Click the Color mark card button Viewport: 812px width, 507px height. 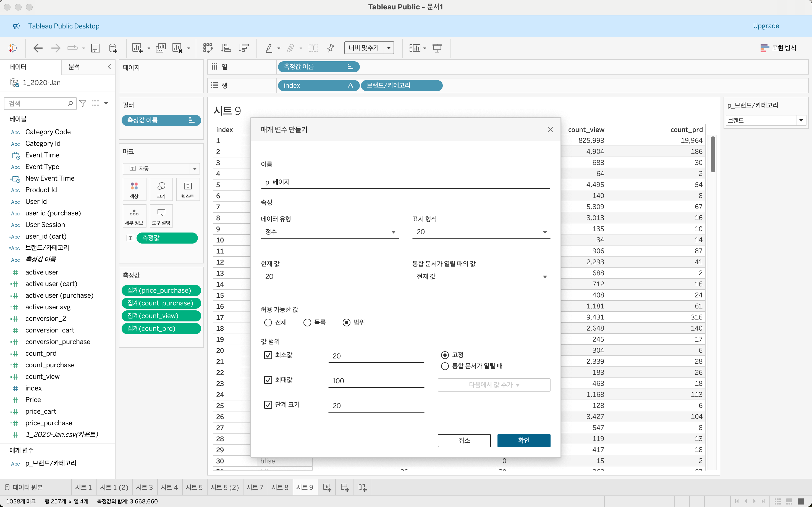pos(134,189)
